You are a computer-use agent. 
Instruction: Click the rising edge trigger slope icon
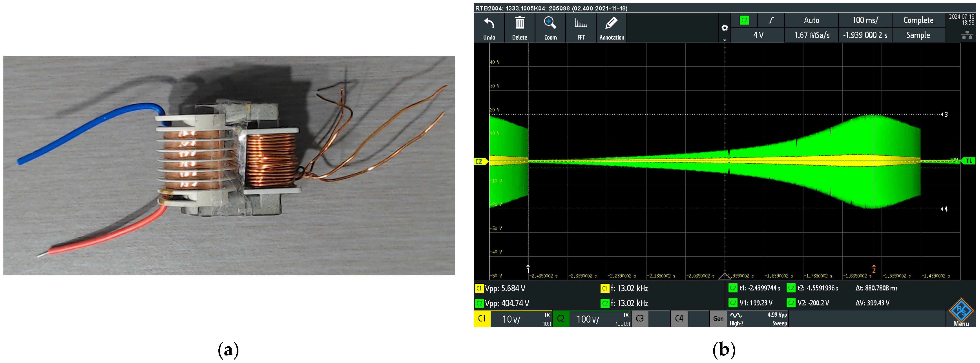[771, 20]
